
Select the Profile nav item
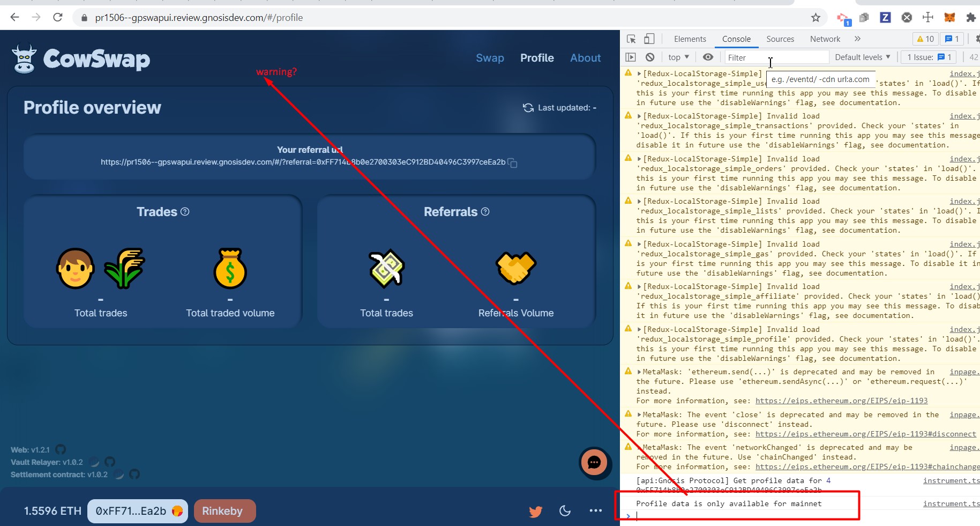tap(537, 58)
